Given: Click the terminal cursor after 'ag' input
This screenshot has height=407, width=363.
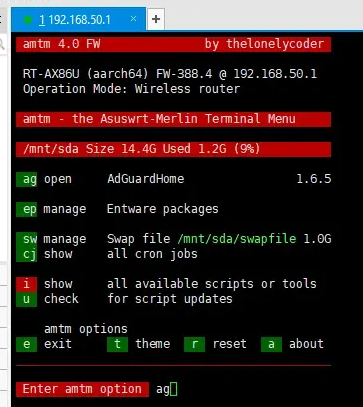Looking at the screenshot, I should pos(174,389).
